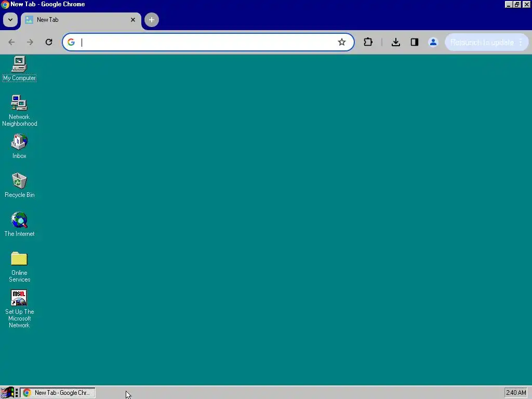Open the Downloads icon

[x=395, y=42]
